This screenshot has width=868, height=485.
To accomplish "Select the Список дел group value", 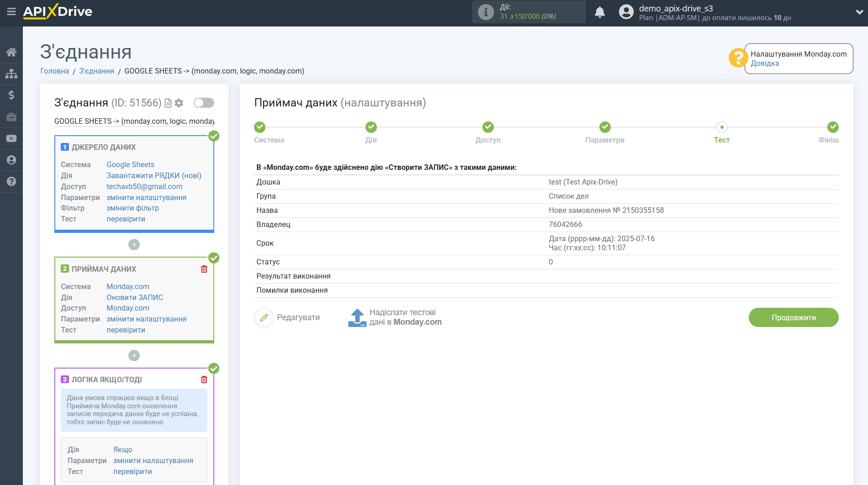I will [x=569, y=196].
